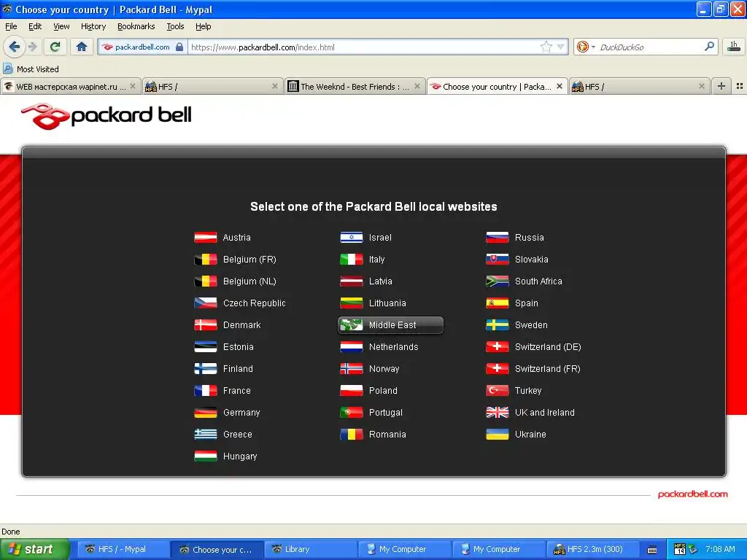Click the Slovakia flag icon
Viewport: 747px width, 560px height.
(x=497, y=259)
